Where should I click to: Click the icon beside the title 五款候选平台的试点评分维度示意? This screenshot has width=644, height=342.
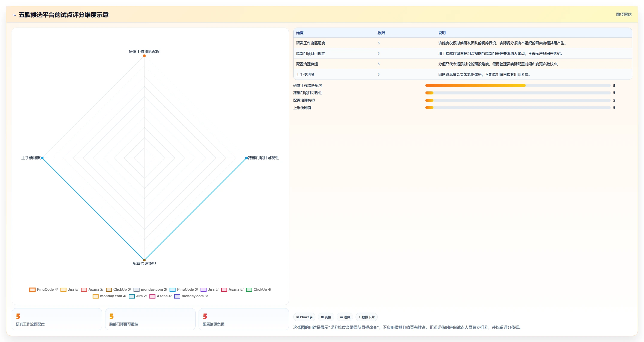tap(14, 15)
